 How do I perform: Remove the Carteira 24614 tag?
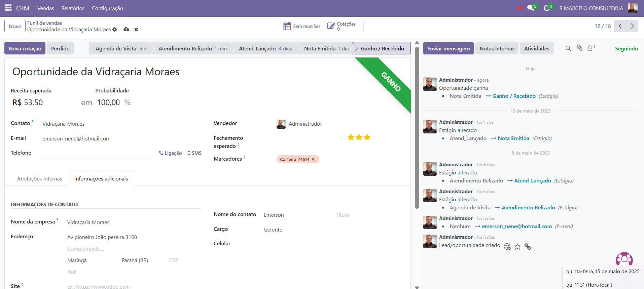(313, 159)
